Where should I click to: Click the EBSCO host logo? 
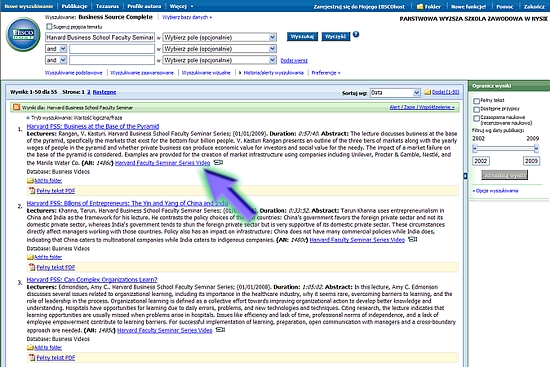tap(23, 34)
